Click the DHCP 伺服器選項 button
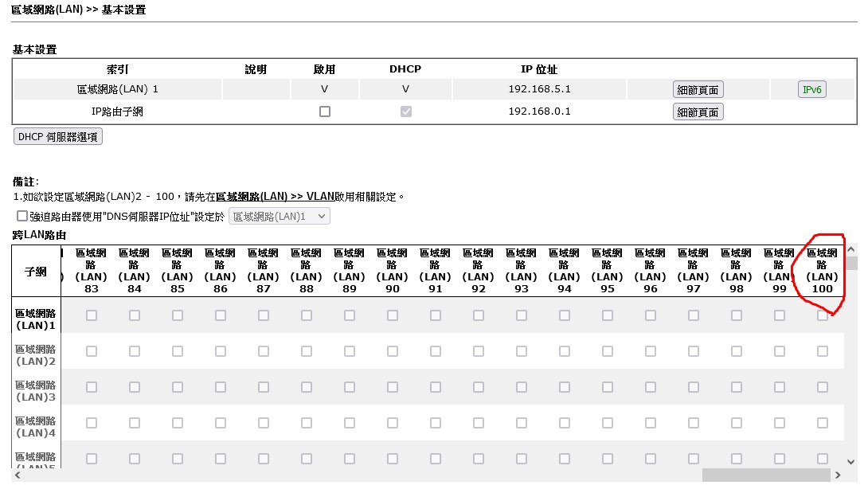The width and height of the screenshot is (868, 493). [58, 137]
